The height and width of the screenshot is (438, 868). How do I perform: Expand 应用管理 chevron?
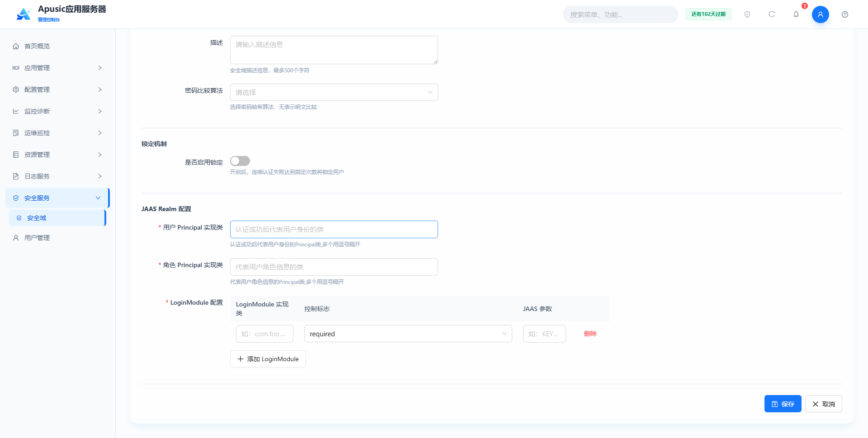[100, 68]
